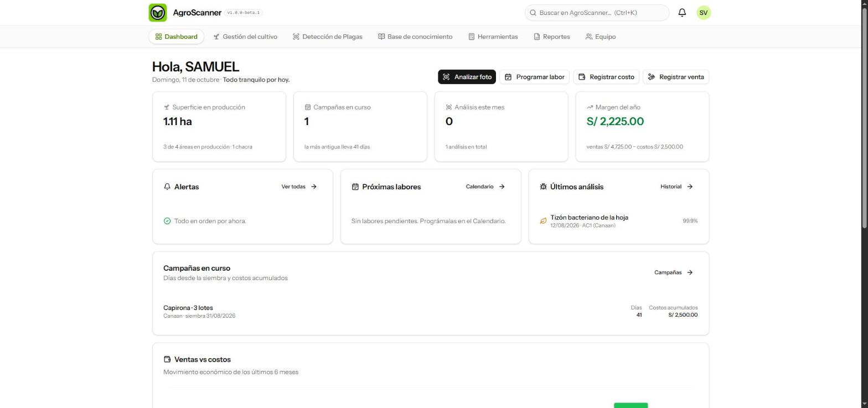The image size is (868, 408).
Task: Select the Dashboard tab
Action: (x=176, y=37)
